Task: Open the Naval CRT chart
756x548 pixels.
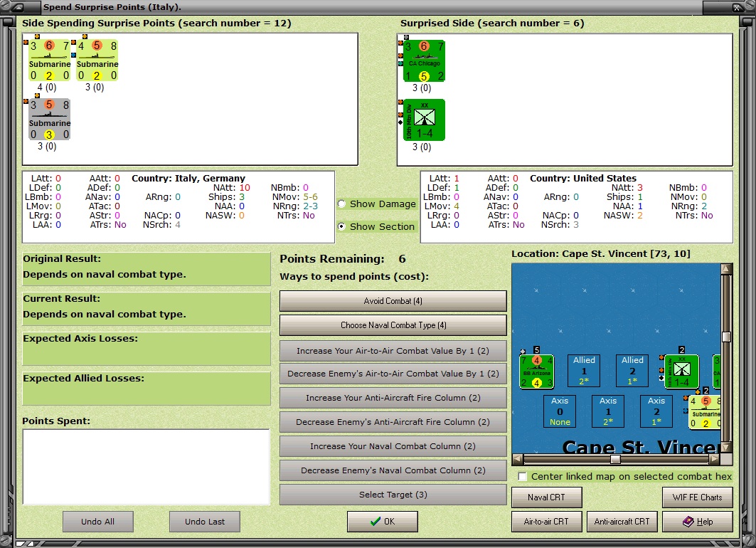Action: [x=547, y=497]
